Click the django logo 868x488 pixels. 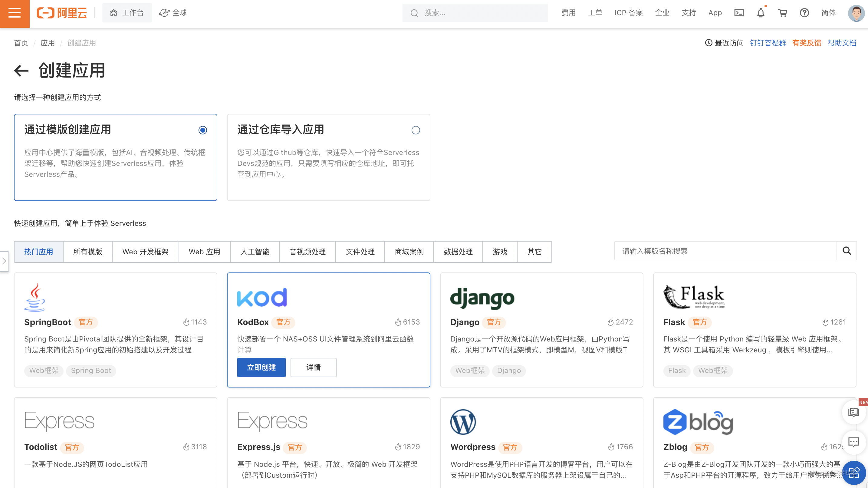point(482,298)
